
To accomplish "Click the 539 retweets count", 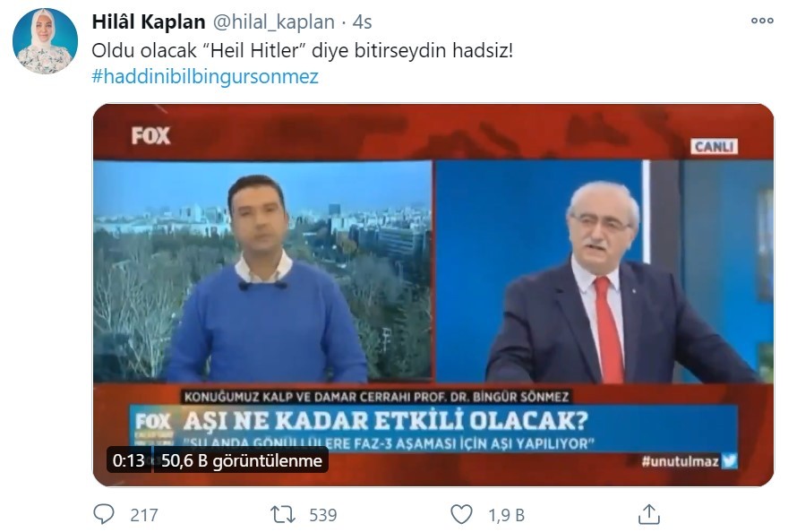I will 322,515.
